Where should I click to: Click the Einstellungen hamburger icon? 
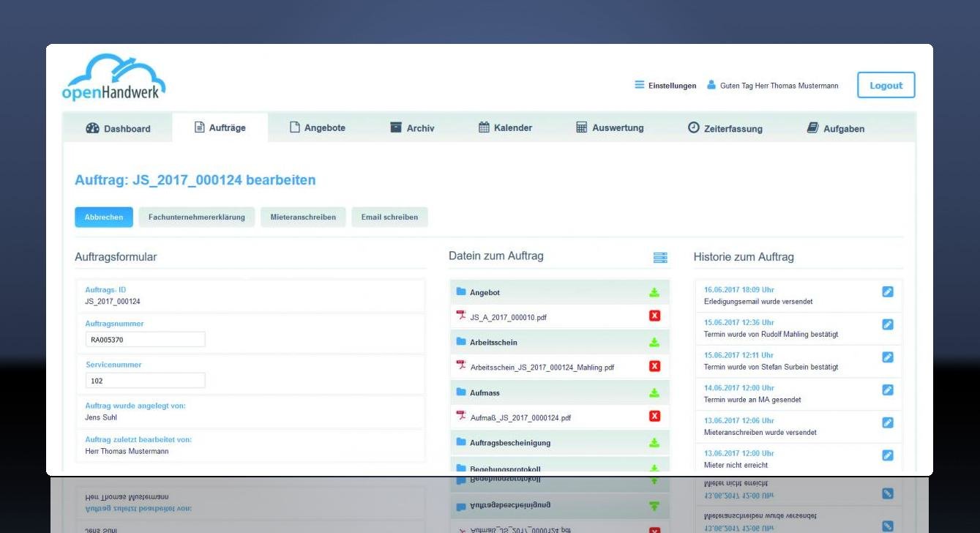(639, 85)
